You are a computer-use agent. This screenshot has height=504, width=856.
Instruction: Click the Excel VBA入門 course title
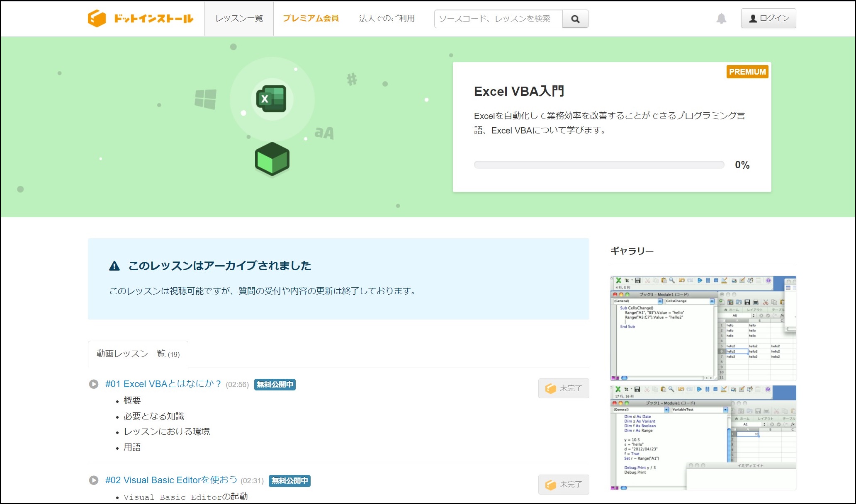click(519, 91)
